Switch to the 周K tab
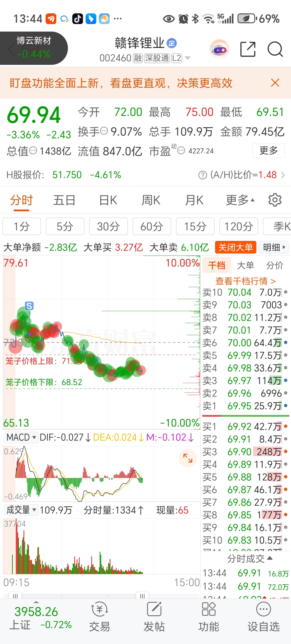291x644 pixels. [x=151, y=200]
